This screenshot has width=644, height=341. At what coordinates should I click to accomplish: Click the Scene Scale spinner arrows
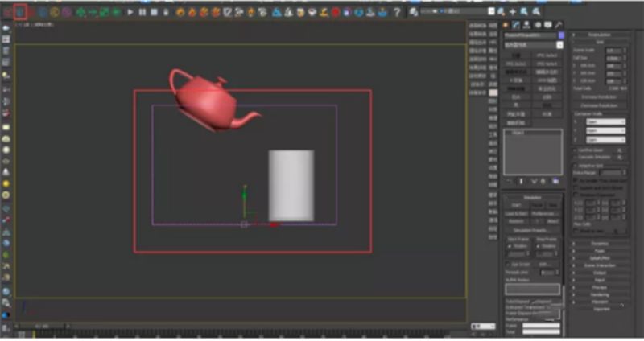(x=625, y=51)
